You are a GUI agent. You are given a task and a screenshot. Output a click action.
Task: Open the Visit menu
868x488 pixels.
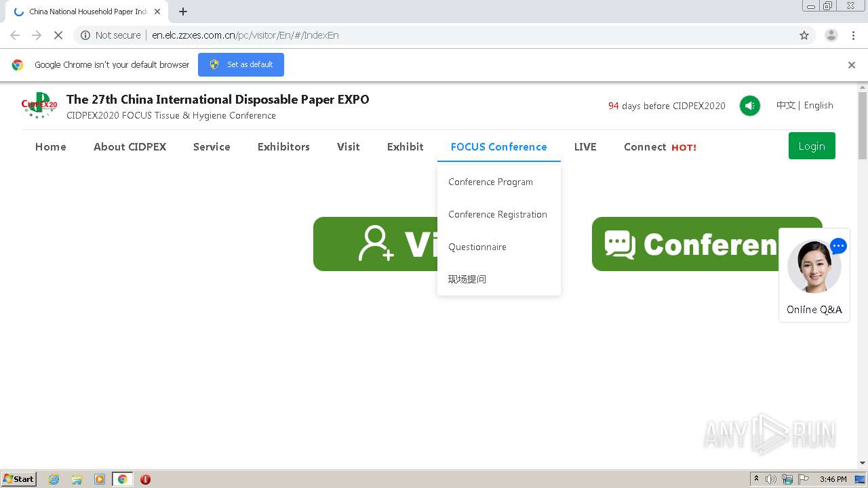pos(349,146)
